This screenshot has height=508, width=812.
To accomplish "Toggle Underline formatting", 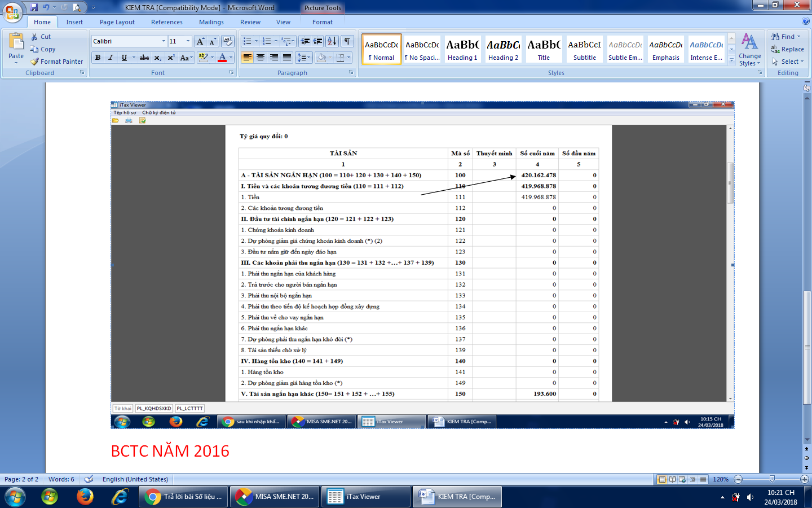I will coord(124,58).
